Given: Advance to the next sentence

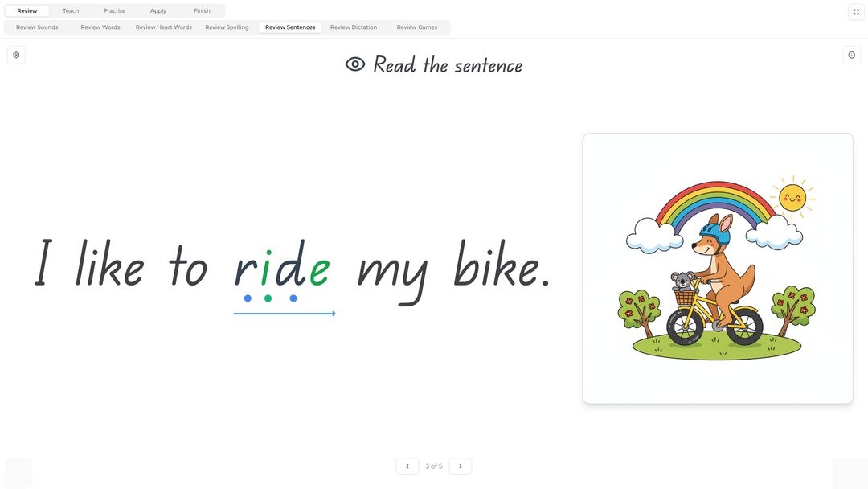Looking at the screenshot, I should (x=461, y=466).
